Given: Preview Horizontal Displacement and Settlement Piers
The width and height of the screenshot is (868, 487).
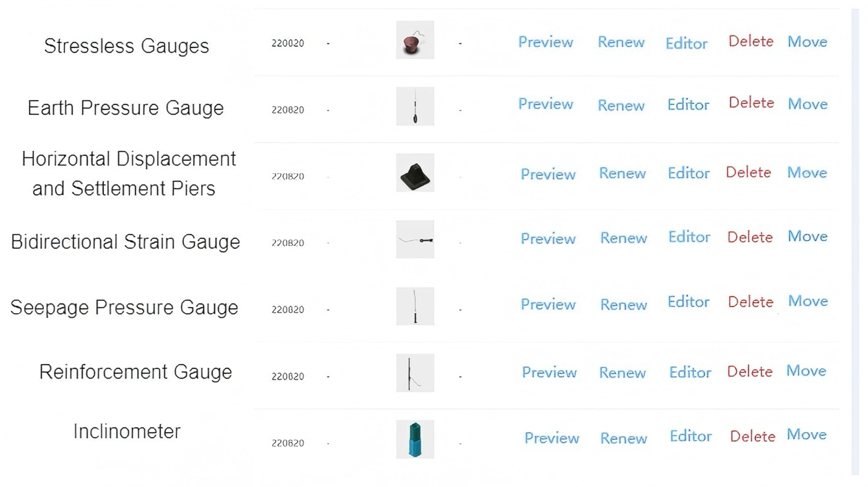Looking at the screenshot, I should pyautogui.click(x=548, y=174).
